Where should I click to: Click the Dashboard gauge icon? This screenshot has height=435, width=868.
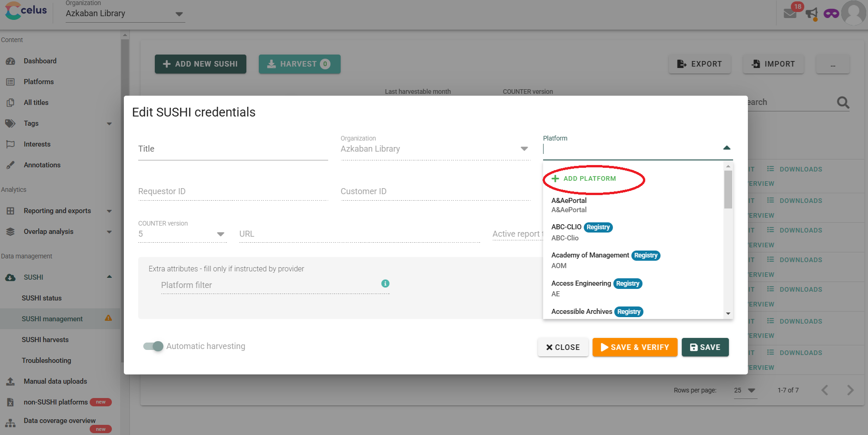point(11,61)
